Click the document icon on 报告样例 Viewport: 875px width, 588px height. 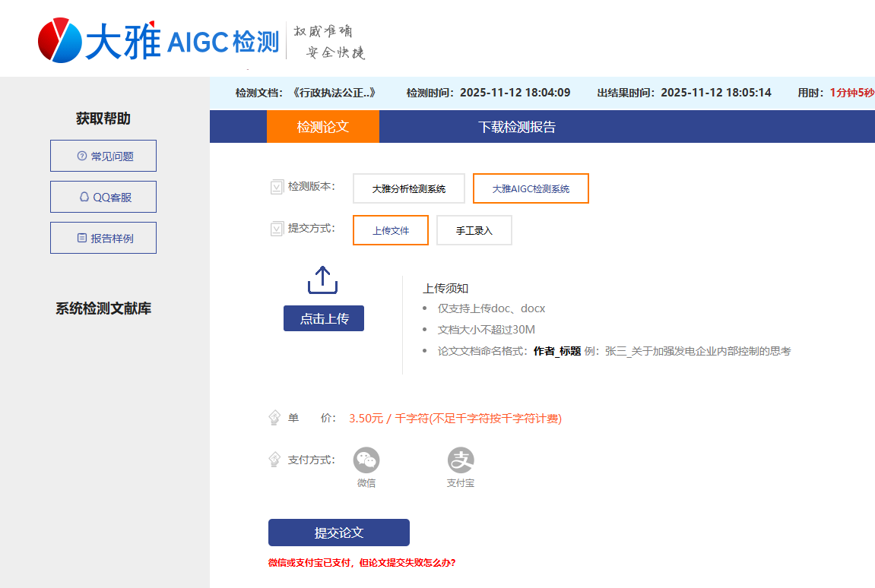[84, 238]
